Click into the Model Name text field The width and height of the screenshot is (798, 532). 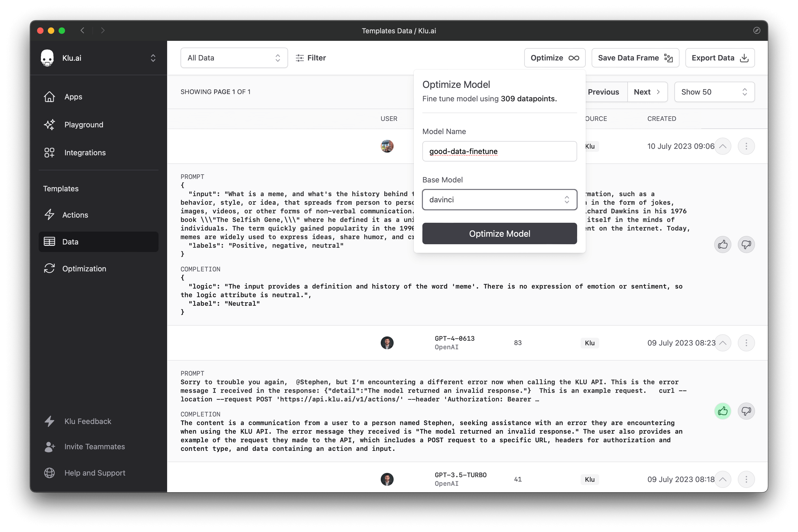pyautogui.click(x=499, y=151)
